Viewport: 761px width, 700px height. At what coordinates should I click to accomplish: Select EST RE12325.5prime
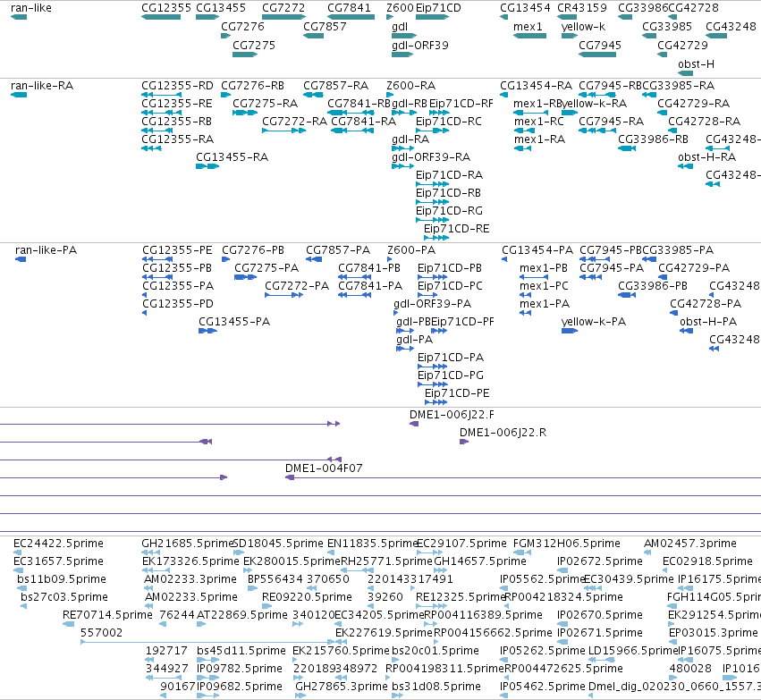click(431, 606)
